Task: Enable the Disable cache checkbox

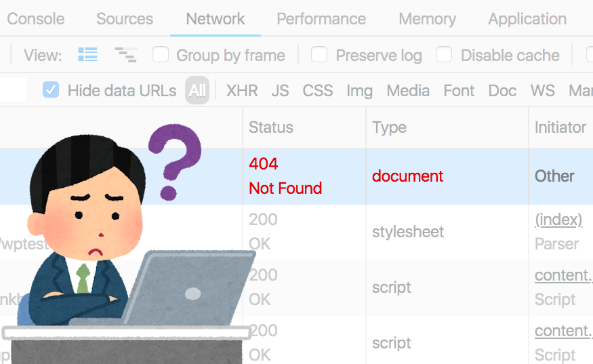Action: 444,55
